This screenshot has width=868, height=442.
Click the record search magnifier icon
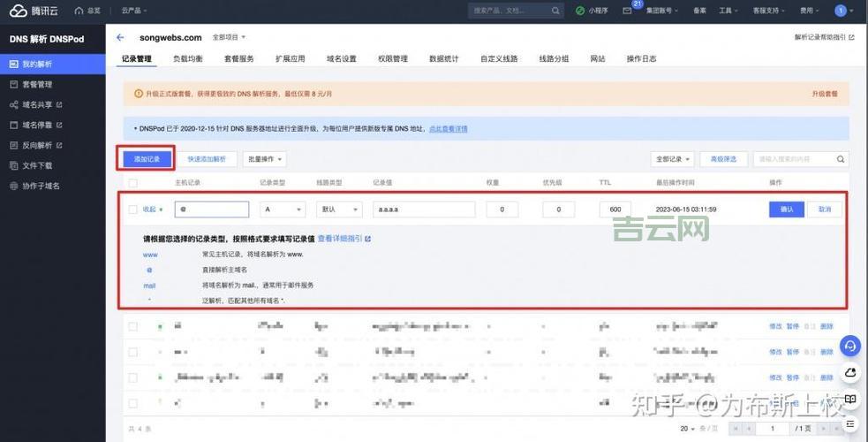(x=841, y=159)
